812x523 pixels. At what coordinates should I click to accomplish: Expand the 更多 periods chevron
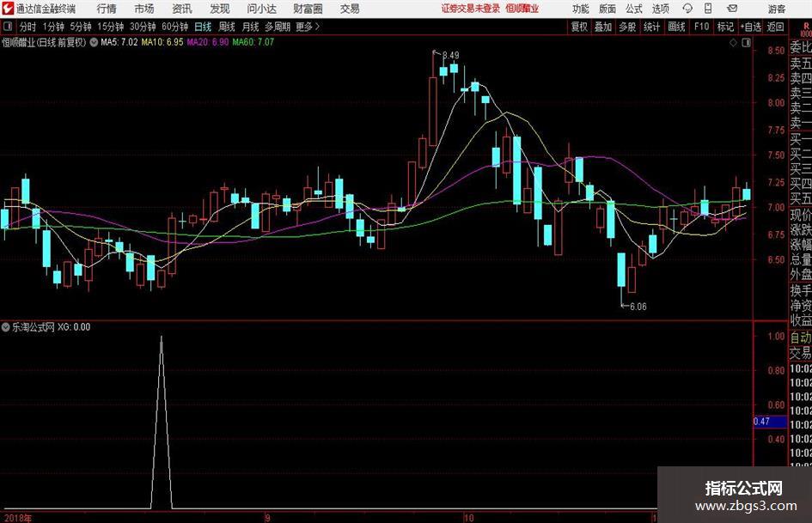[x=317, y=27]
